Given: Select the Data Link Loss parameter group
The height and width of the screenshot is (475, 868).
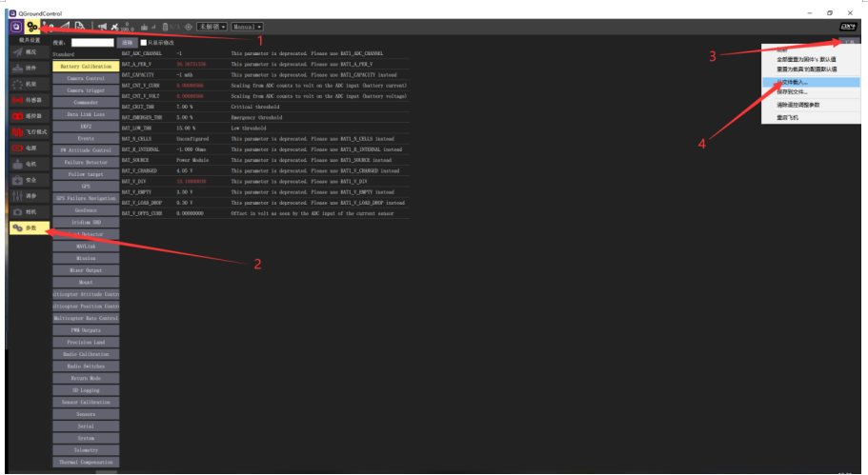Looking at the screenshot, I should coord(86,114).
